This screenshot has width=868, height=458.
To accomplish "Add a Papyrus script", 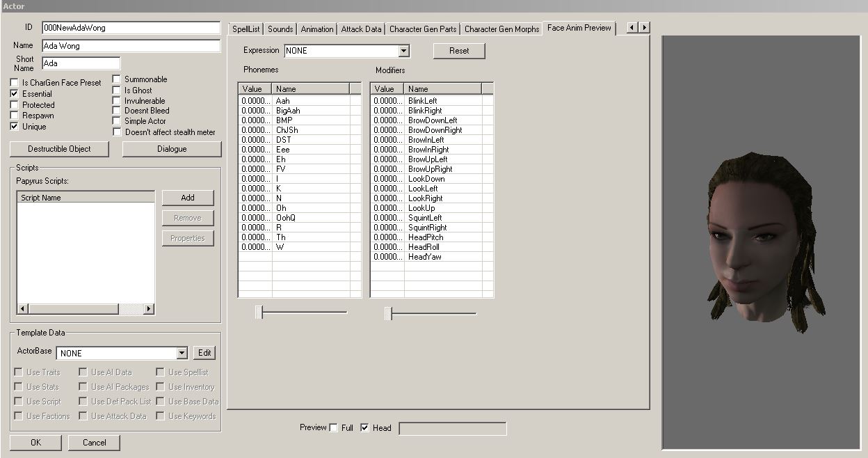I will [188, 198].
